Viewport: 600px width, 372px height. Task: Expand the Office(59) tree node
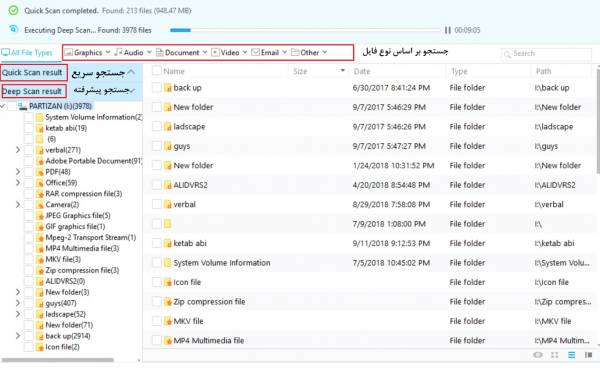pos(18,183)
